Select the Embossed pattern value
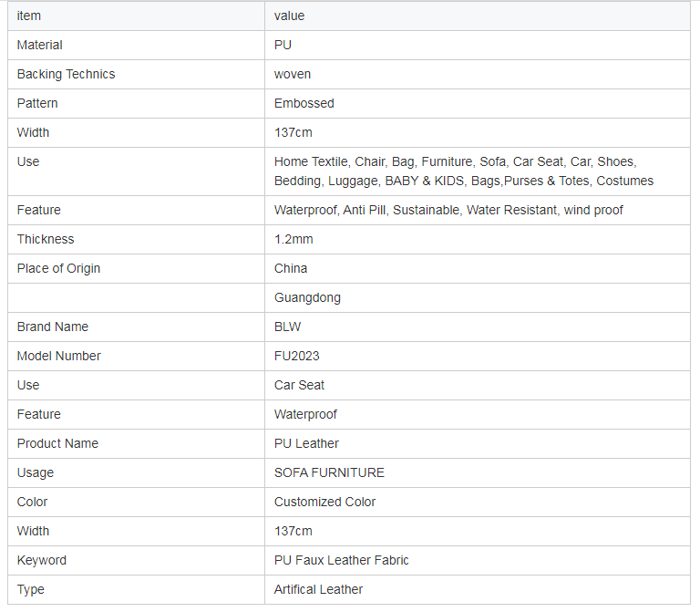 [x=304, y=103]
